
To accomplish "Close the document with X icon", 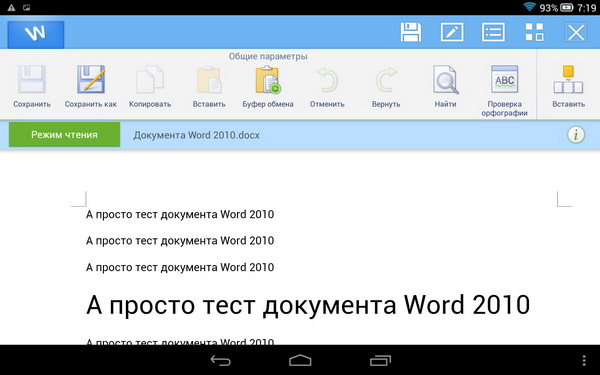I will click(x=576, y=32).
